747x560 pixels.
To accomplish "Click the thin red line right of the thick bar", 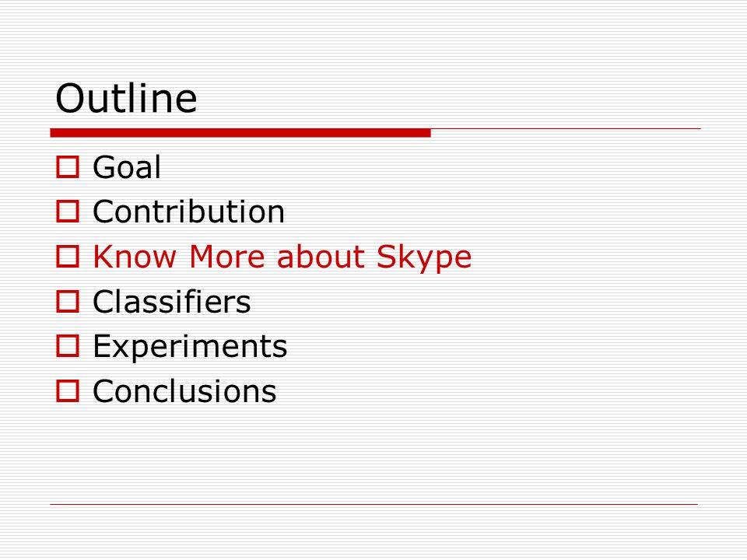I will click(x=566, y=128).
